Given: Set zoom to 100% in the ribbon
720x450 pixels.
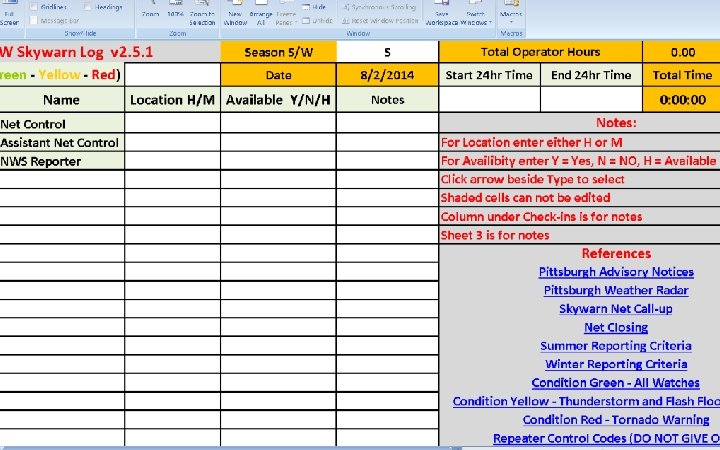Looking at the screenshot, I should click(x=175, y=11).
